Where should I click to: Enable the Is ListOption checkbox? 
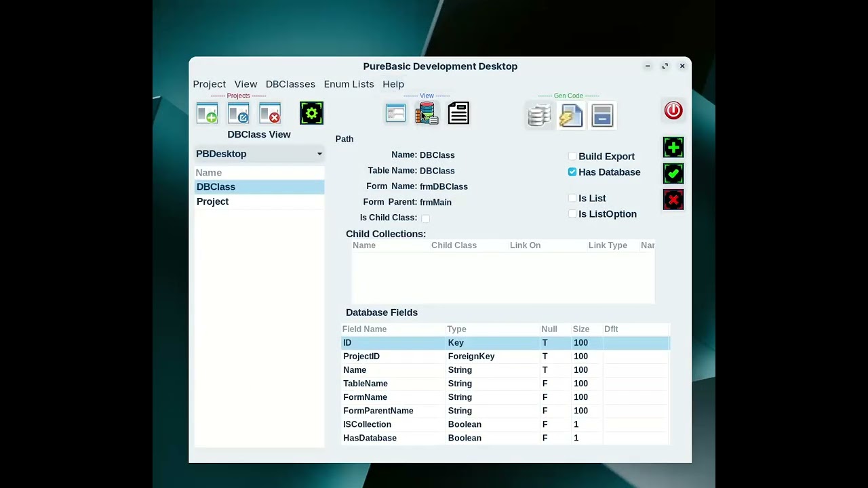click(572, 214)
